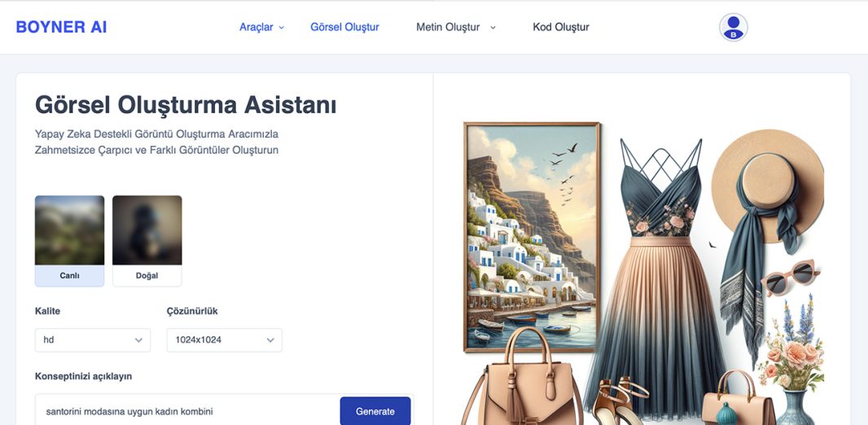Open the user profile avatar icon
The width and height of the screenshot is (868, 425).
(x=733, y=27)
